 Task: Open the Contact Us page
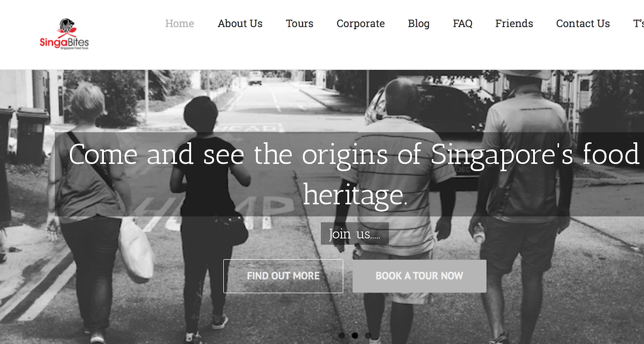point(583,24)
